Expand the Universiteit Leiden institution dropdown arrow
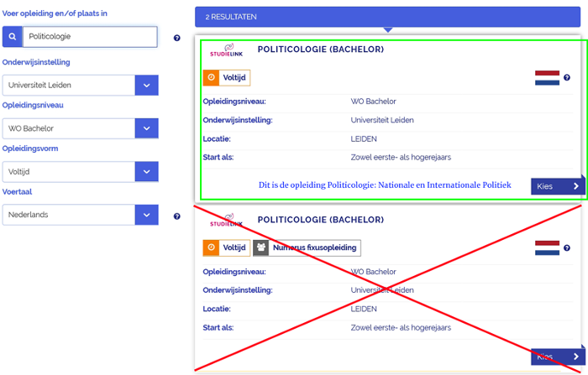This screenshot has height=375, width=588. click(147, 86)
